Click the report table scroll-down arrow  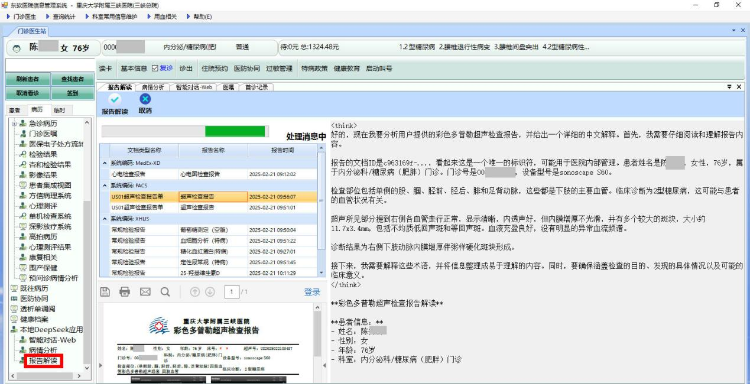tap(321, 273)
